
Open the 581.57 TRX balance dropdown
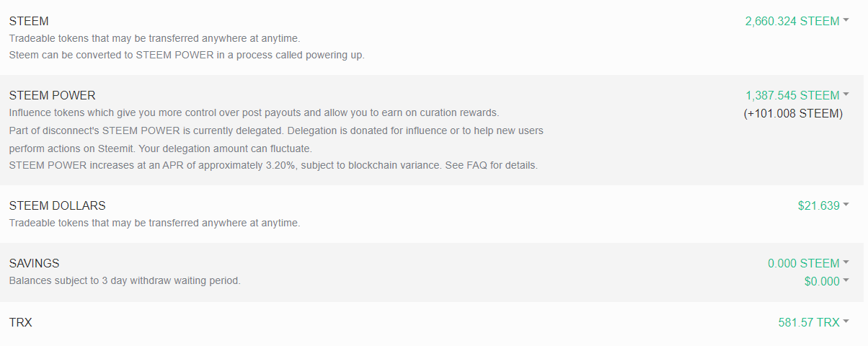pyautogui.click(x=808, y=322)
